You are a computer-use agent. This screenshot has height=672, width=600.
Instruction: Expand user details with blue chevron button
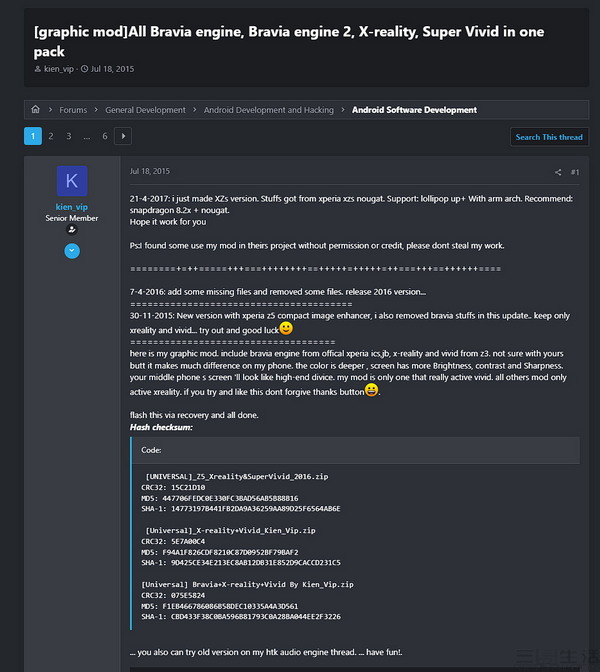coord(72,251)
